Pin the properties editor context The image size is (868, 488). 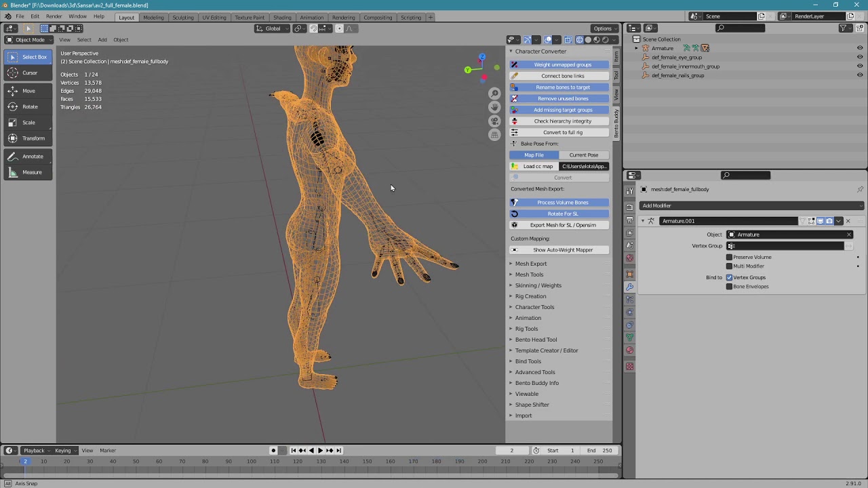click(860, 189)
